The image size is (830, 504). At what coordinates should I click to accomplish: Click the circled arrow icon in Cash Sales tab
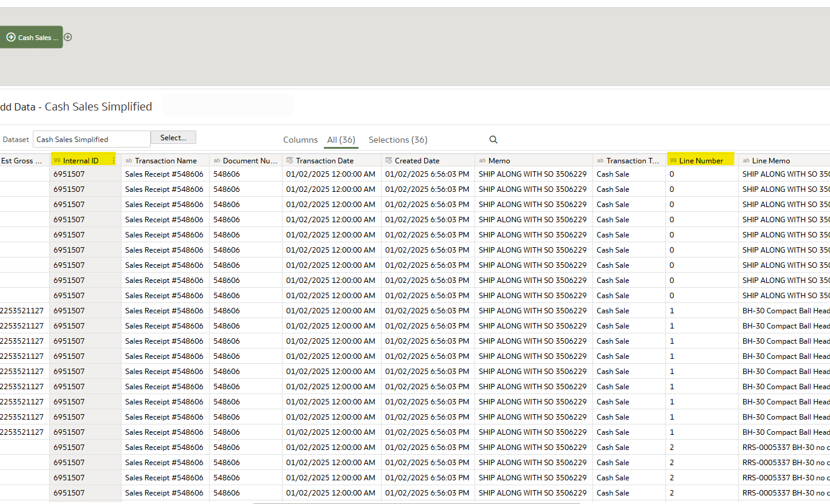pyautogui.click(x=10, y=37)
